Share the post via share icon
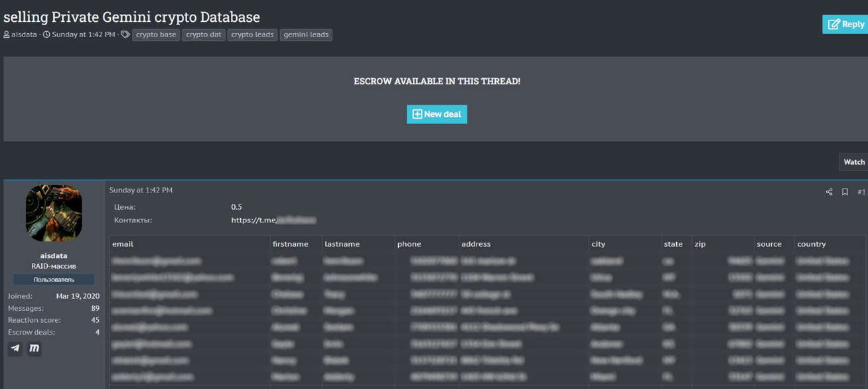The image size is (868, 389). pyautogui.click(x=829, y=192)
